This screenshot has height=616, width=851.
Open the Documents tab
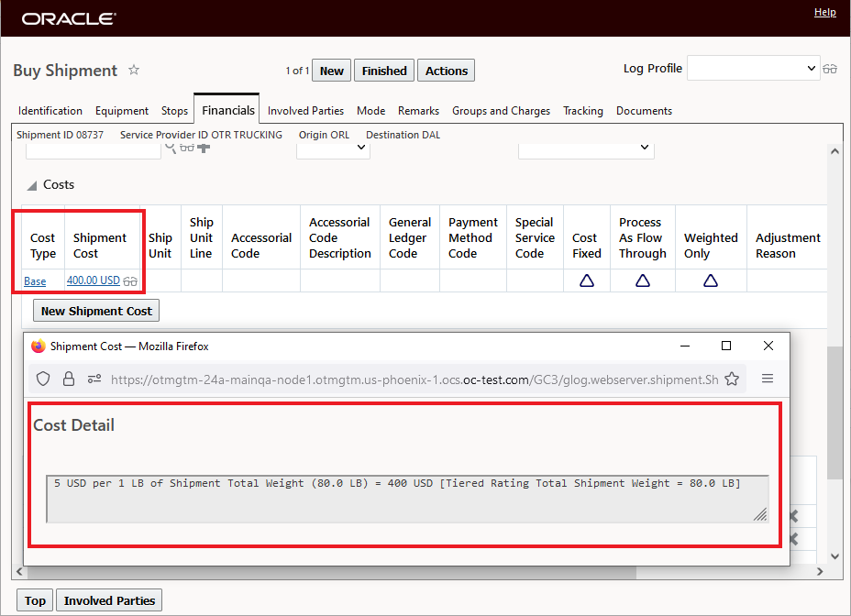pyautogui.click(x=644, y=111)
